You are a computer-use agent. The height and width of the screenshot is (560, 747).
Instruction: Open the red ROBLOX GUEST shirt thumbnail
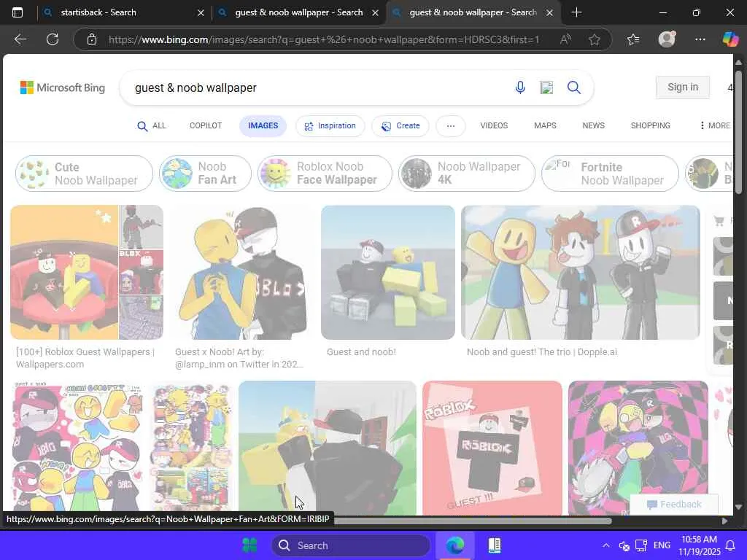click(x=492, y=448)
